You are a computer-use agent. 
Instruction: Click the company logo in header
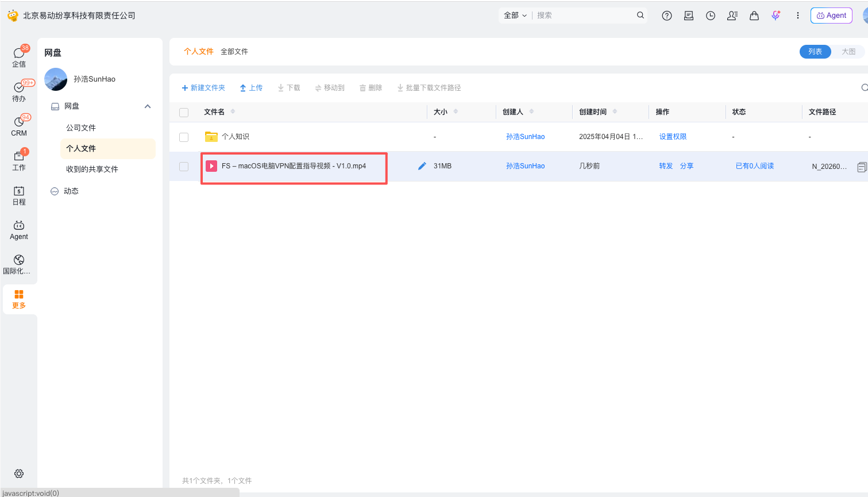[13, 16]
